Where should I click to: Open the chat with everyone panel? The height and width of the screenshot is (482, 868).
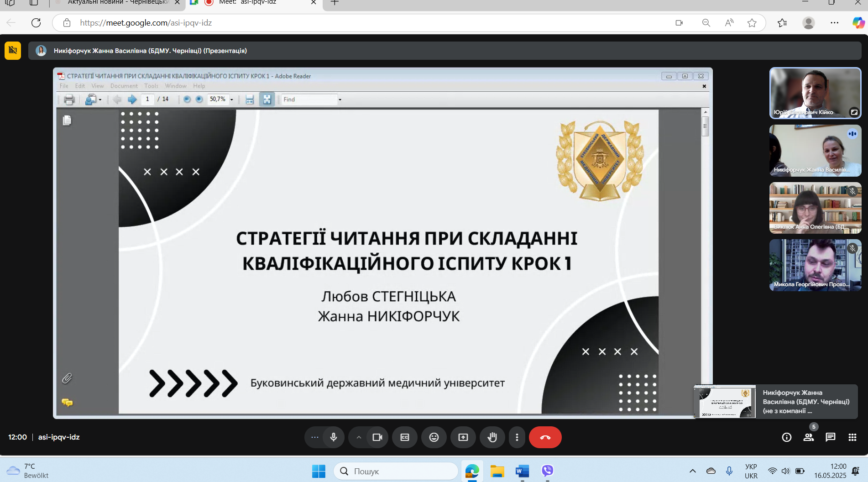point(830,437)
